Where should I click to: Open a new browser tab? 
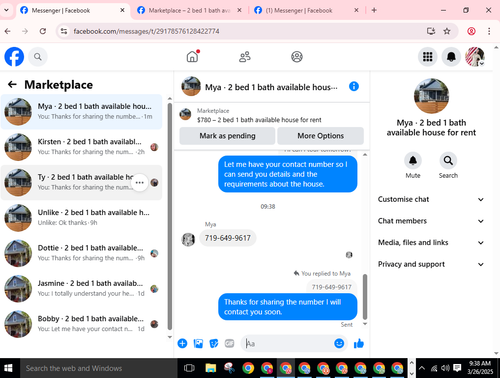374,10
